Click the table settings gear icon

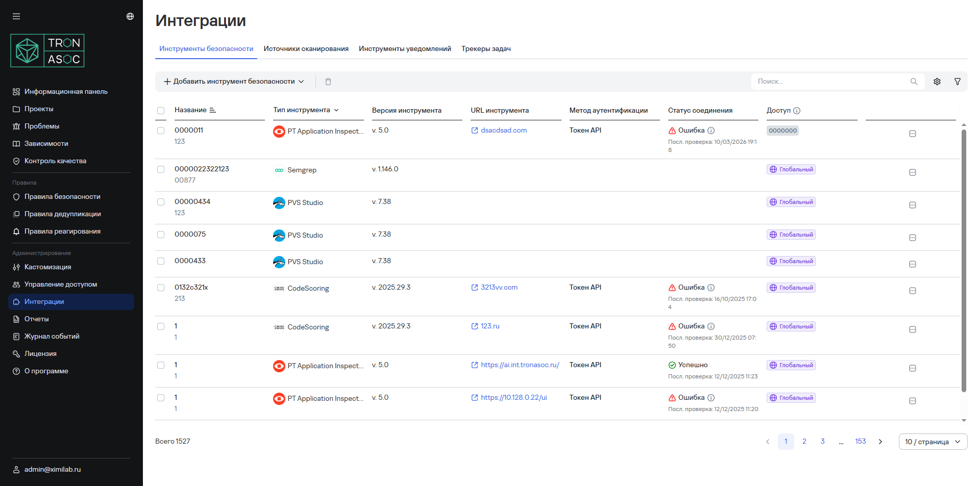coord(937,82)
